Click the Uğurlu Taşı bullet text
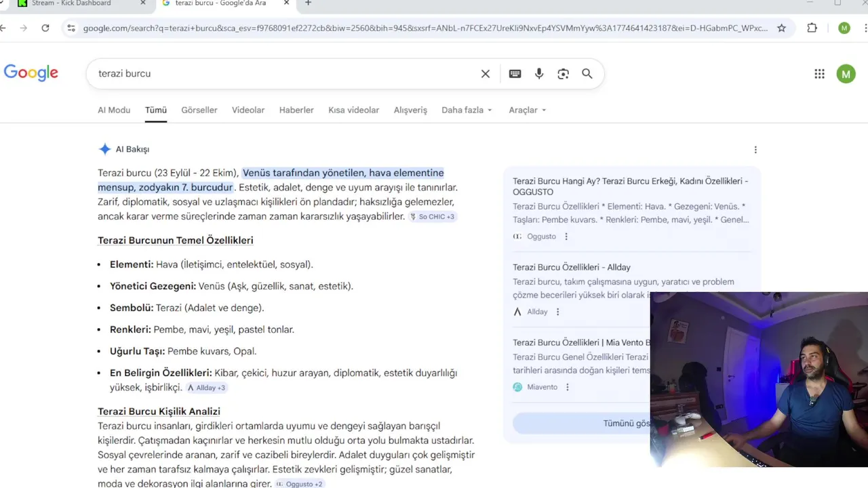Image resolution: width=868 pixels, height=488 pixels. pos(183,351)
